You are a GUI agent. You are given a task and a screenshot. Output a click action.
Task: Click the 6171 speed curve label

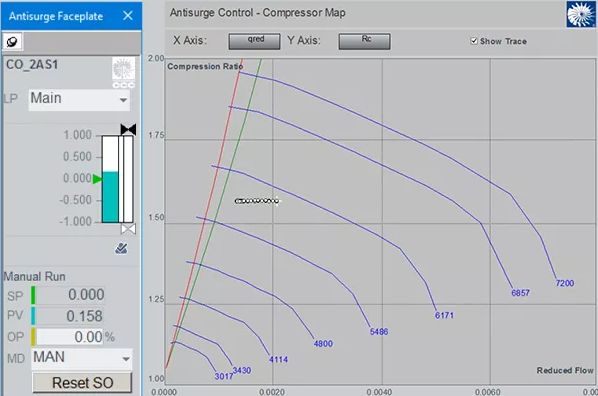[444, 316]
